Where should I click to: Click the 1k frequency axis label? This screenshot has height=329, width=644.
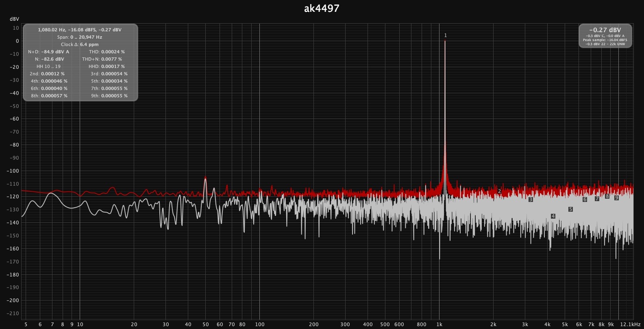coord(439,325)
